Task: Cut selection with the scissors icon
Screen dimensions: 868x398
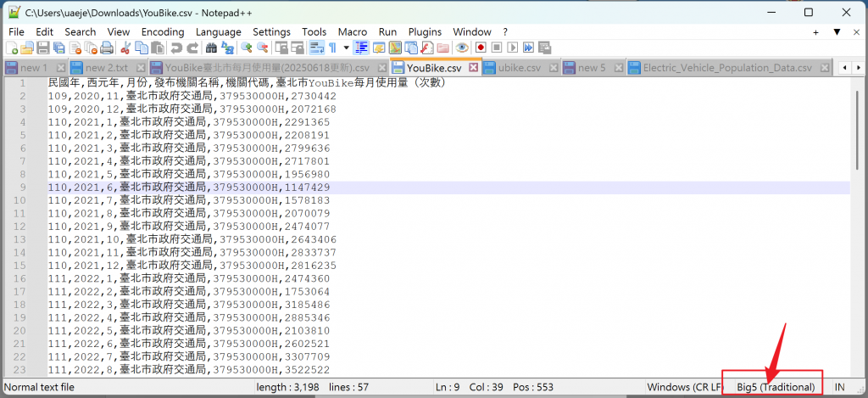Action: [126, 48]
